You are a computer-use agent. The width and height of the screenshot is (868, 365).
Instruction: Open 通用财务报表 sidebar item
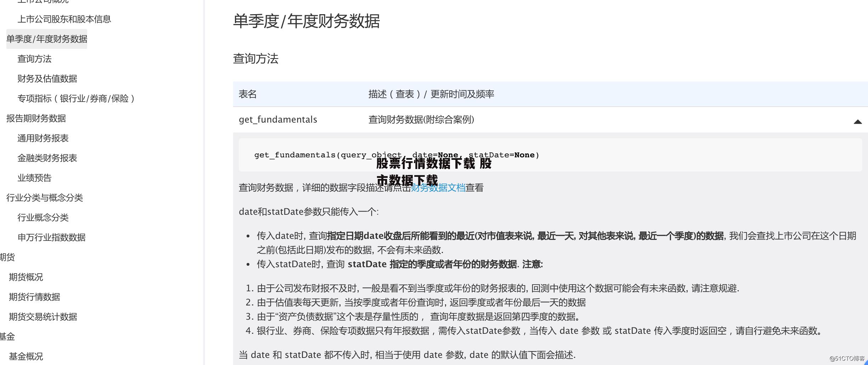43,138
